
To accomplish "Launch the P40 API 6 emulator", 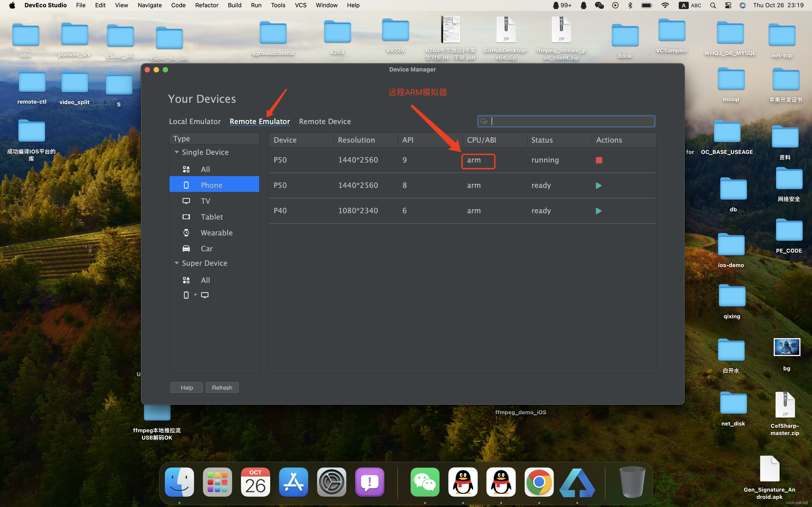I will click(x=598, y=211).
